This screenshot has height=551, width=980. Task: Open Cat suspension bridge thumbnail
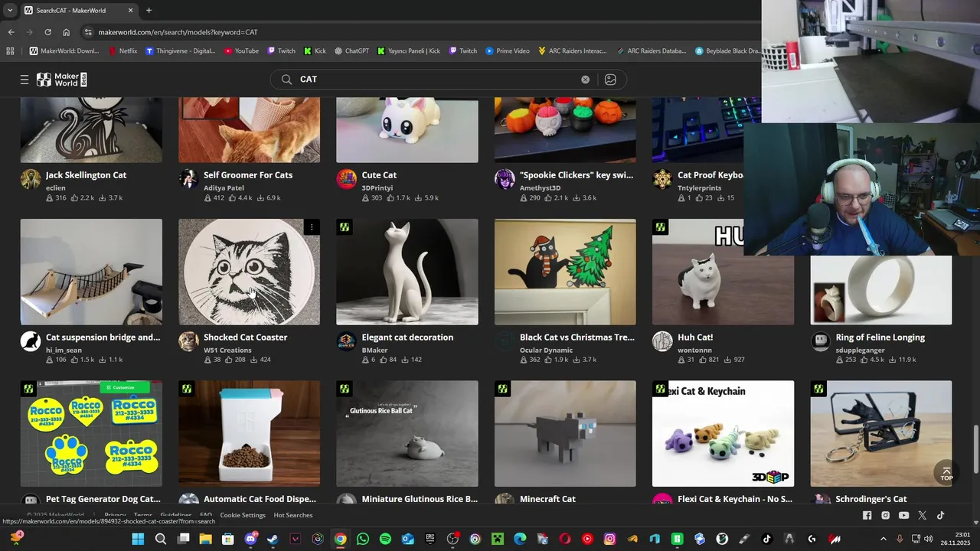click(x=91, y=272)
